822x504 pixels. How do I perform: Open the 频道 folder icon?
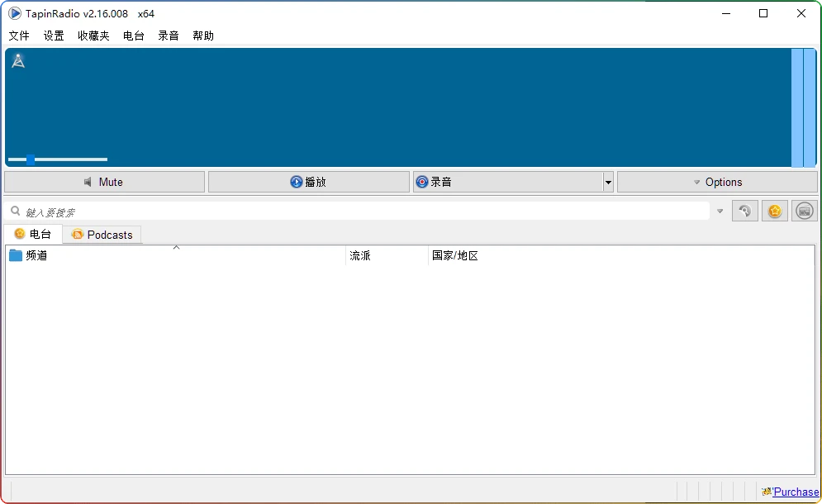click(x=16, y=255)
